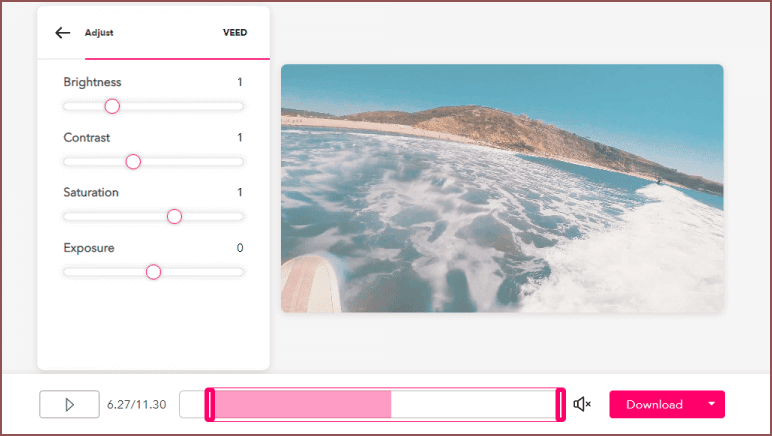This screenshot has width=772, height=436.
Task: Select the Saturation slider knob
Action: [x=174, y=216]
